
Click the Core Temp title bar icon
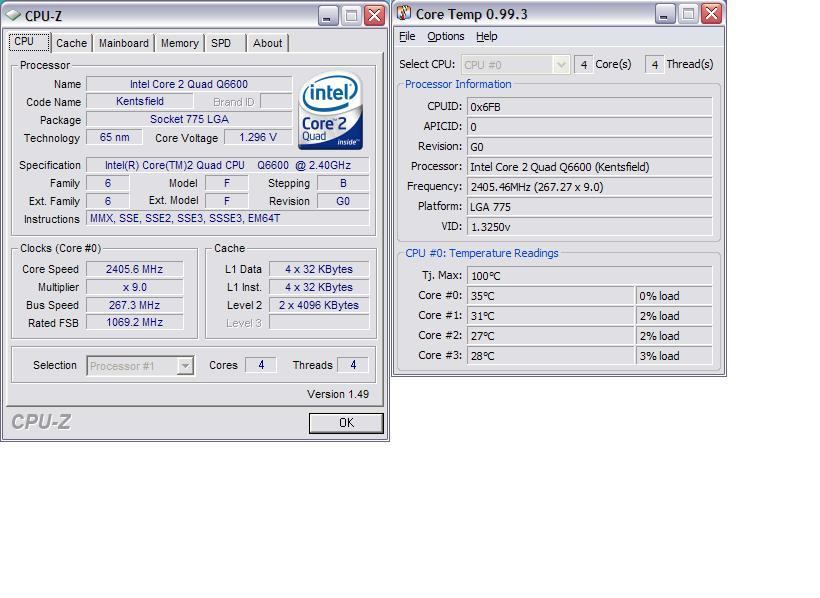click(x=404, y=13)
